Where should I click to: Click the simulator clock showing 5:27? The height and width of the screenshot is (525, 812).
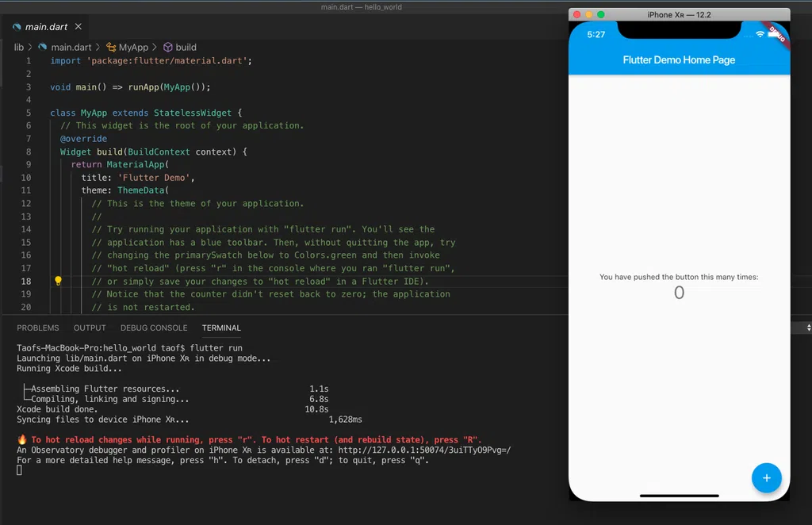pos(596,34)
